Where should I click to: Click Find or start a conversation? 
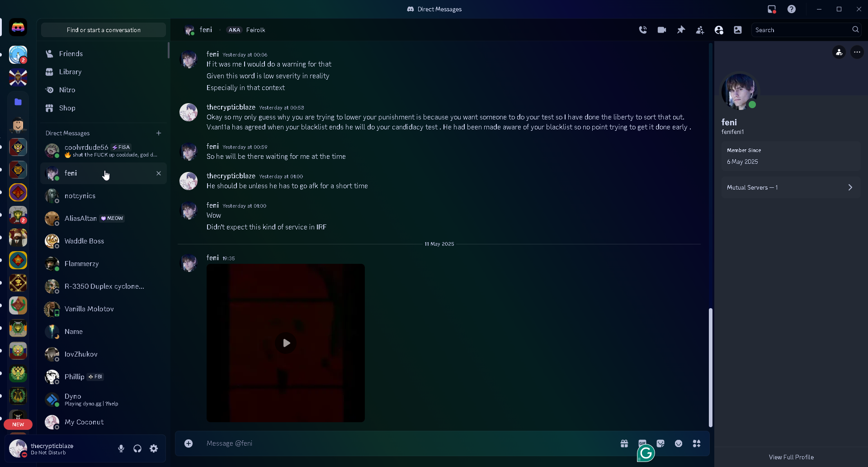click(104, 30)
